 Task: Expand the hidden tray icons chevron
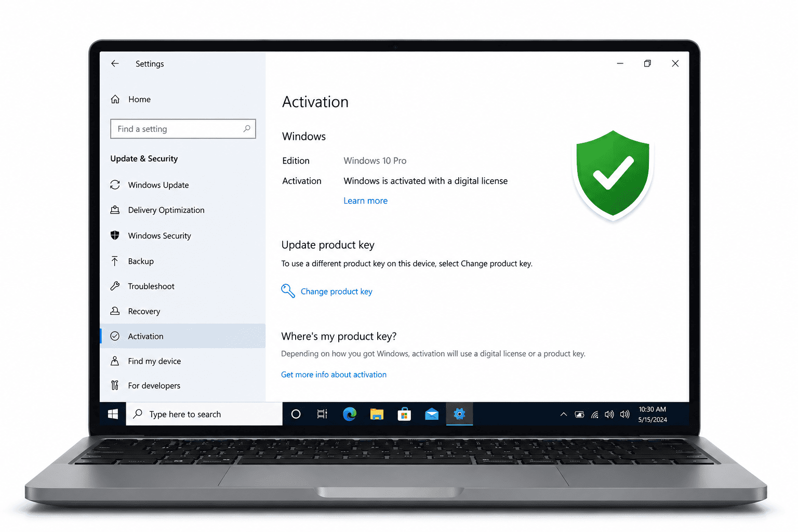tap(564, 414)
